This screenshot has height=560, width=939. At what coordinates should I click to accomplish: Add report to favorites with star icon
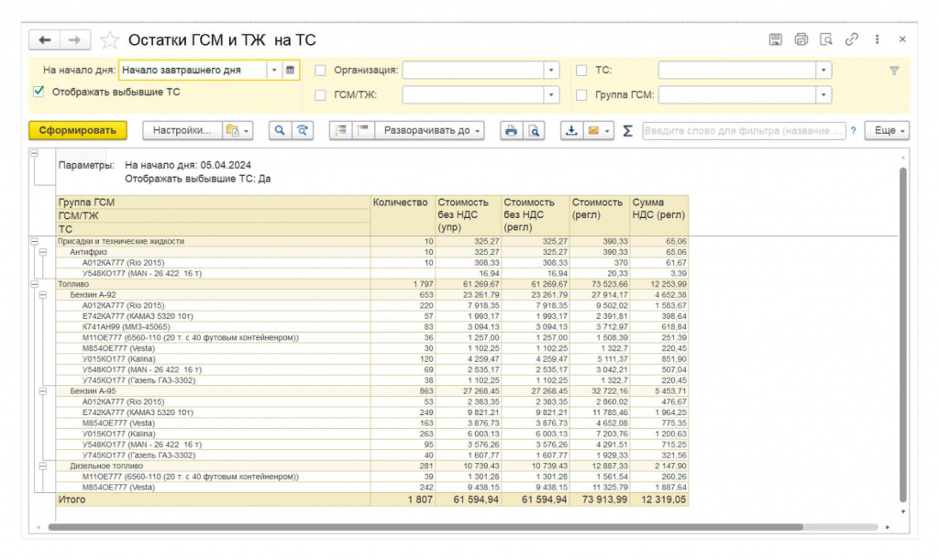tap(110, 40)
